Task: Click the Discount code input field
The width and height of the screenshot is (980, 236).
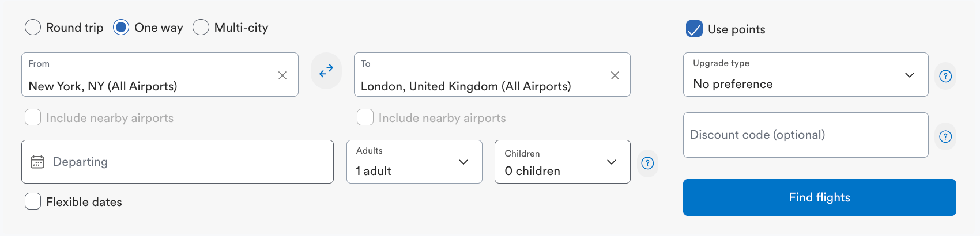Action: pos(805,135)
